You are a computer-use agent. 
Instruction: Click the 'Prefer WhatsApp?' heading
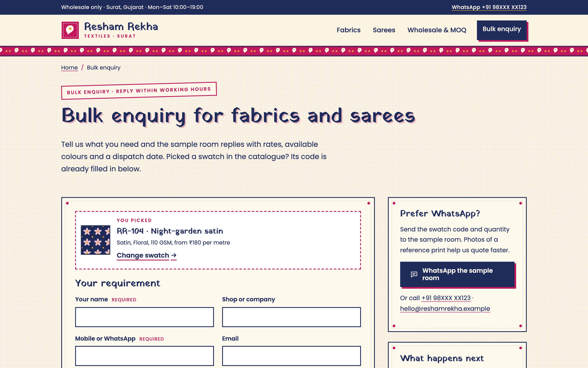click(x=440, y=213)
